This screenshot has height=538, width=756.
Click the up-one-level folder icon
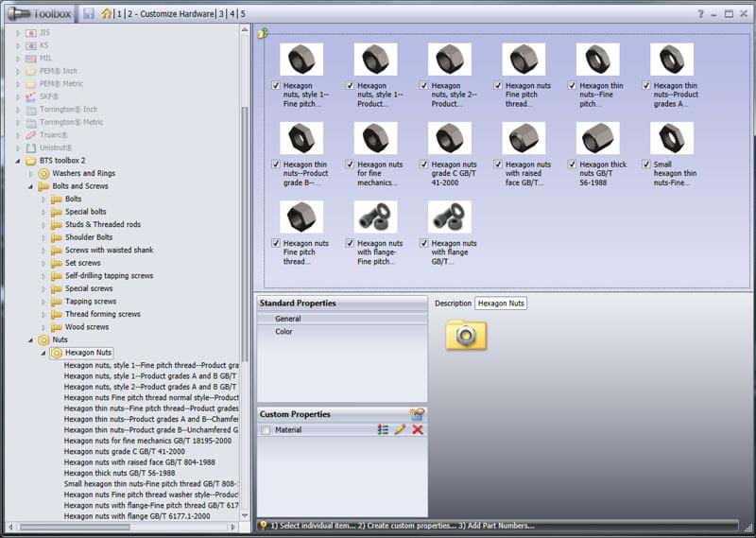pyautogui.click(x=263, y=33)
